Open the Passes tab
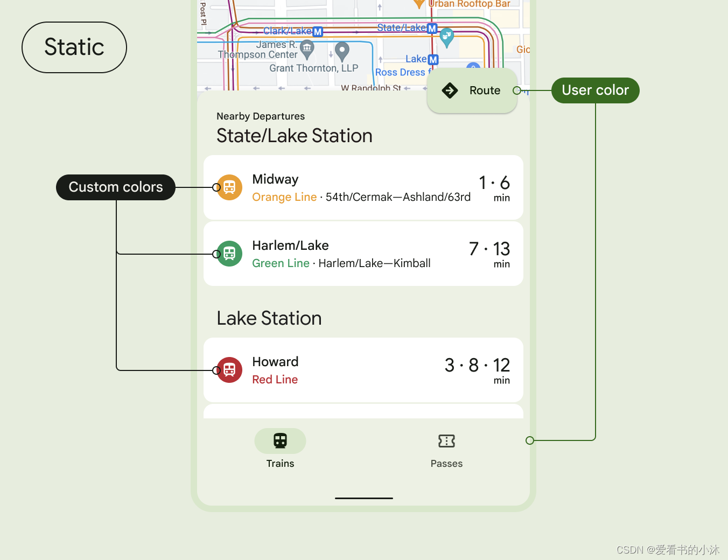Image resolution: width=728 pixels, height=560 pixels. [x=446, y=449]
